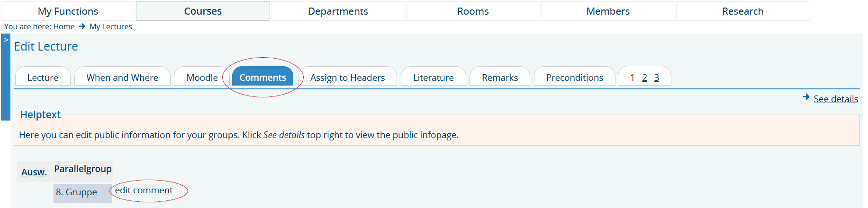Switch to the Literature tab
The height and width of the screenshot is (208, 868).
click(433, 77)
